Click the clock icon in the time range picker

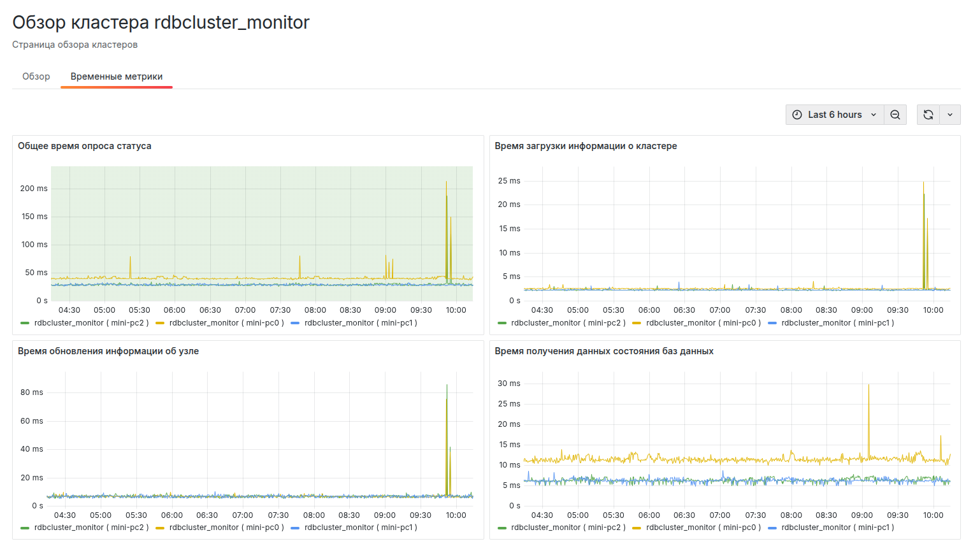click(797, 114)
